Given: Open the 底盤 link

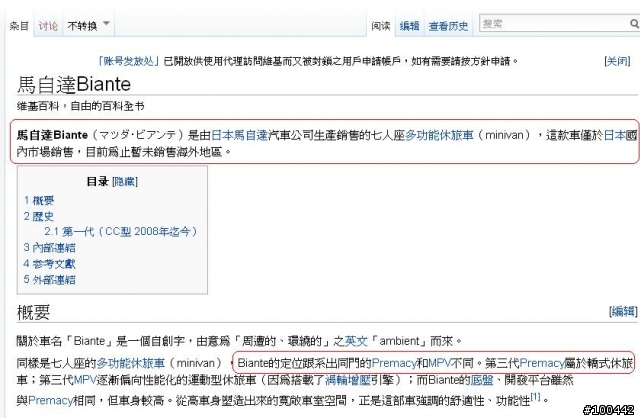Looking at the screenshot, I should [x=482, y=380].
